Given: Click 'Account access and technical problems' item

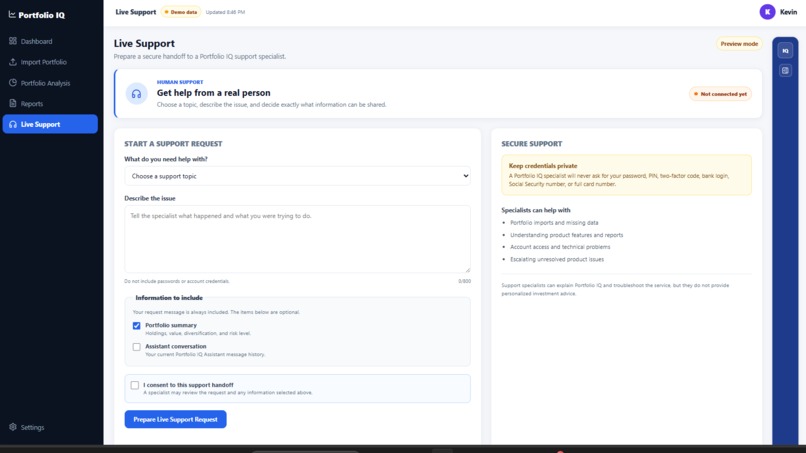Looking at the screenshot, I should point(560,247).
